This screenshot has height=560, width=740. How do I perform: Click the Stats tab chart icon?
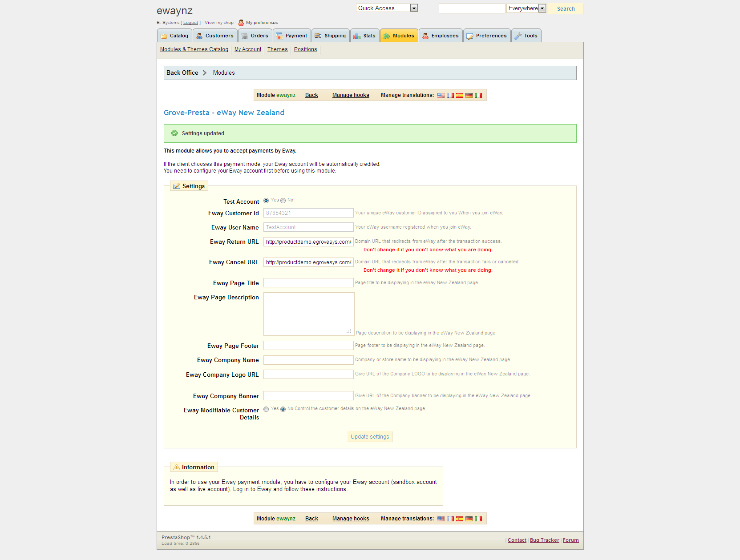tap(357, 36)
